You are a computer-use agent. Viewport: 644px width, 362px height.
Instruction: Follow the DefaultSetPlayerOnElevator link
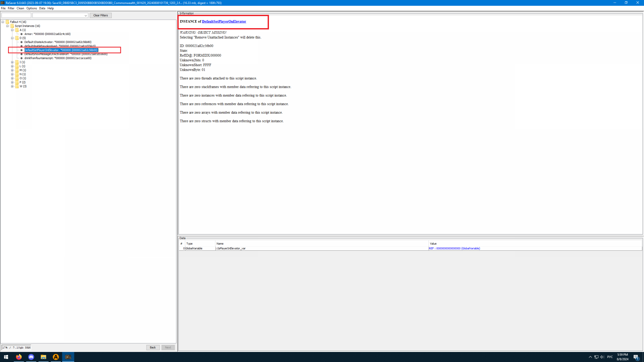224,21
